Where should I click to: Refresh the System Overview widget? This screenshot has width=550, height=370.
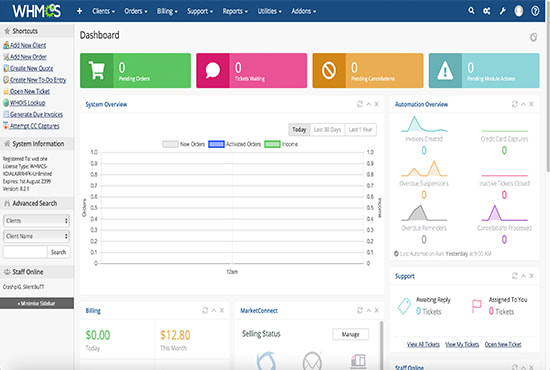pyautogui.click(x=360, y=104)
